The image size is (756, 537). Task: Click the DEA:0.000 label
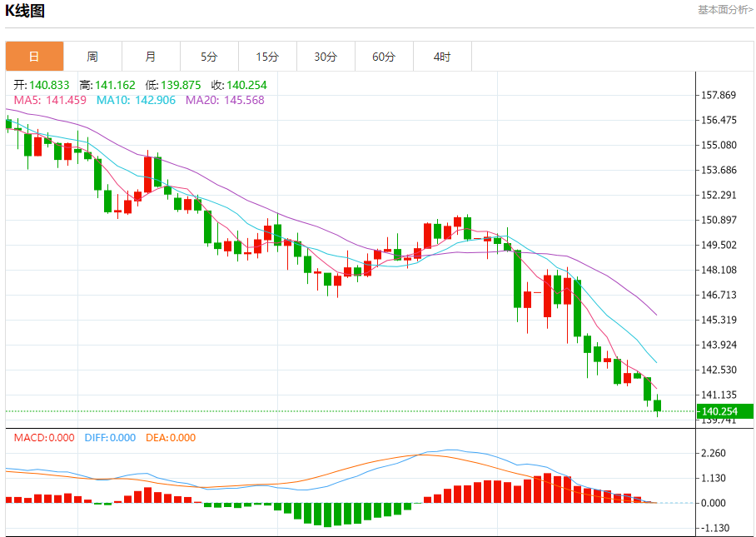(171, 438)
